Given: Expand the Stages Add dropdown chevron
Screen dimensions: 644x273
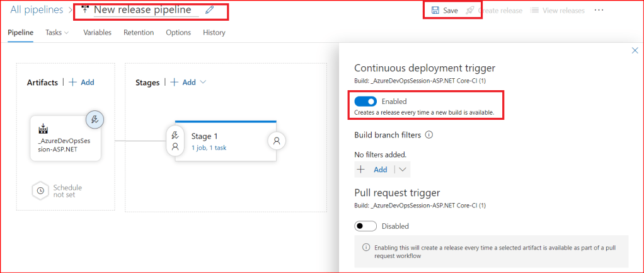Looking at the screenshot, I should [x=203, y=82].
